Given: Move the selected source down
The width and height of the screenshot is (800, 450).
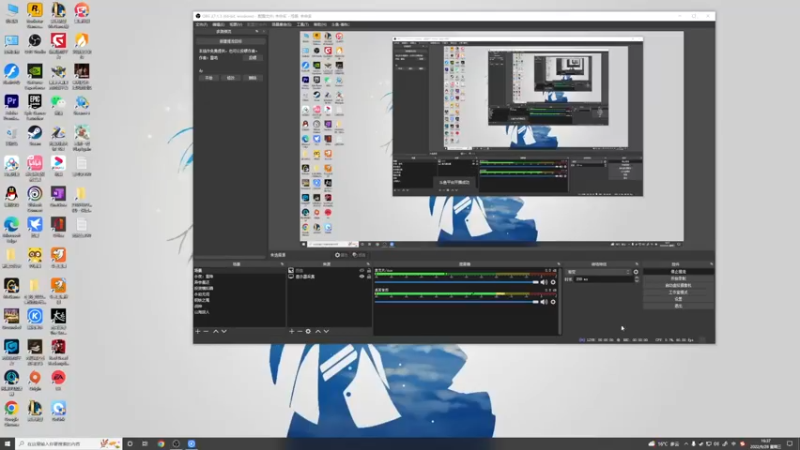Looking at the screenshot, I should [x=327, y=331].
